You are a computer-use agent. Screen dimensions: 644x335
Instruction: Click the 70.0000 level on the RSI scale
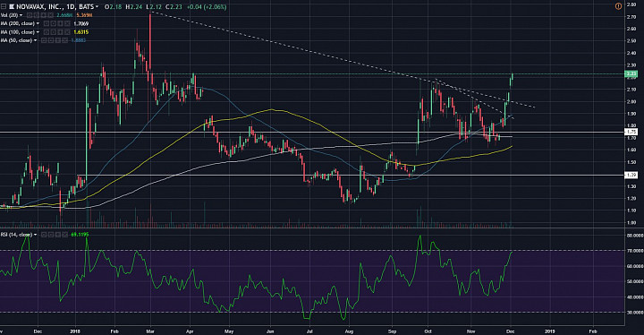(634, 251)
